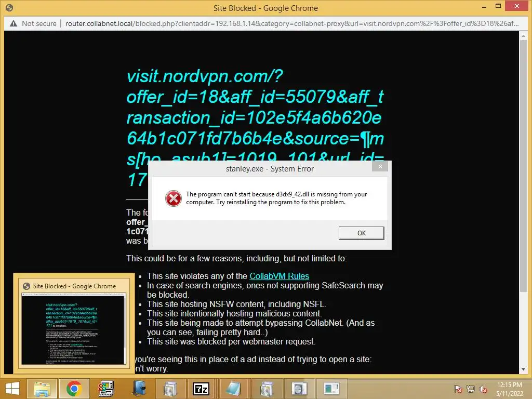Viewport: 532px width, 399px height.
Task: Open the 7-Zip taskbar icon
Action: [201, 389]
